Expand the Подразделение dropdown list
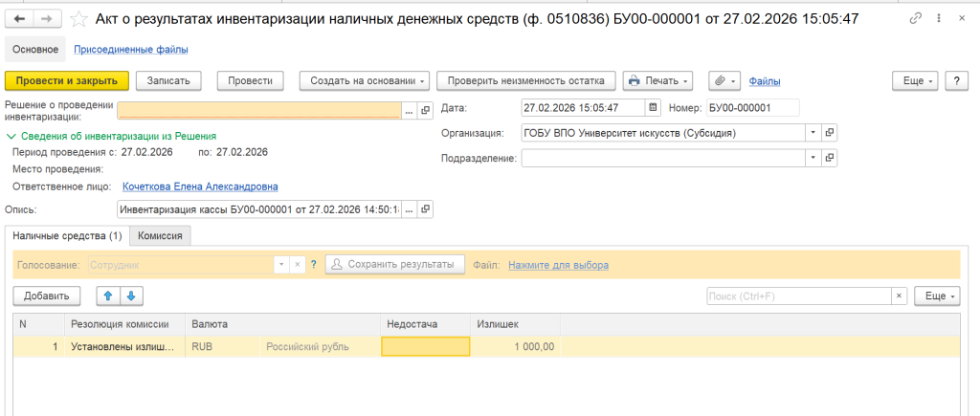The image size is (980, 416). point(813,158)
